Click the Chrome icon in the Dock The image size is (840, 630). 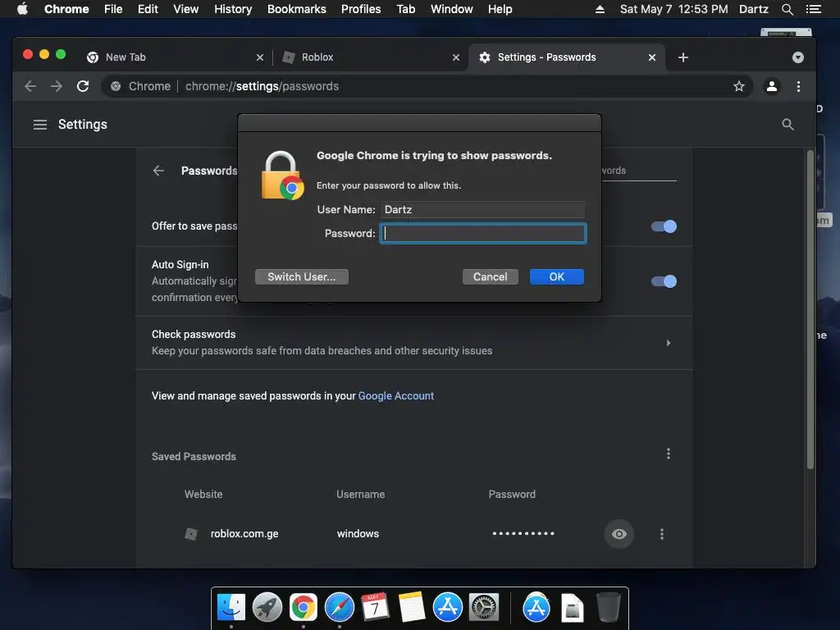tap(304, 608)
